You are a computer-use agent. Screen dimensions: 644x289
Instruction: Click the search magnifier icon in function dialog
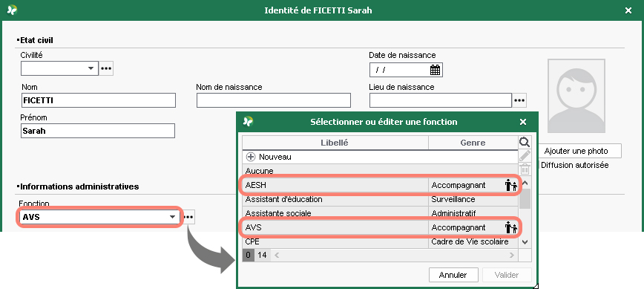click(525, 142)
